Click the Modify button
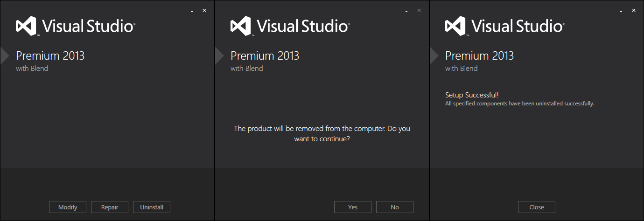The height and width of the screenshot is (221, 644). 68,207
